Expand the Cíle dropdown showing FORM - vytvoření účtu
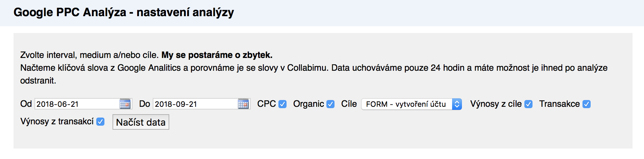The image size is (644, 159). (412, 104)
